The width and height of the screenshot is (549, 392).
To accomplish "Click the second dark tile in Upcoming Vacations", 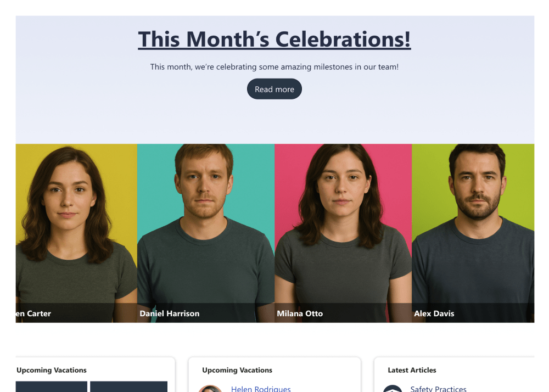I will coord(129,387).
